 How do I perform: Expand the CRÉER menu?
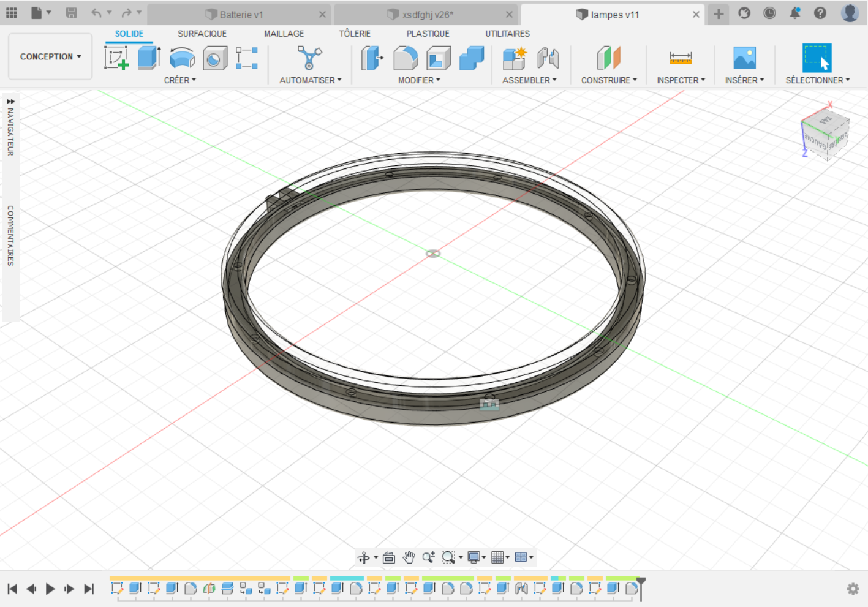[x=180, y=80]
